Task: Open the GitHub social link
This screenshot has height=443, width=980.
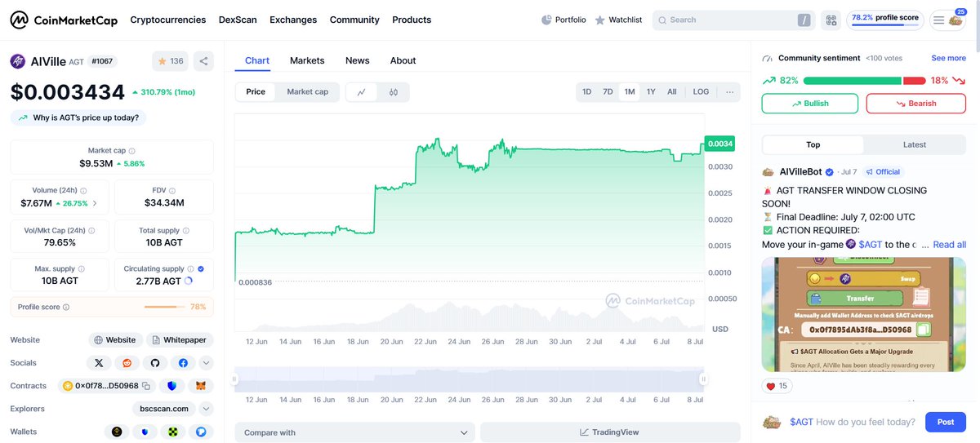Action: (x=154, y=363)
